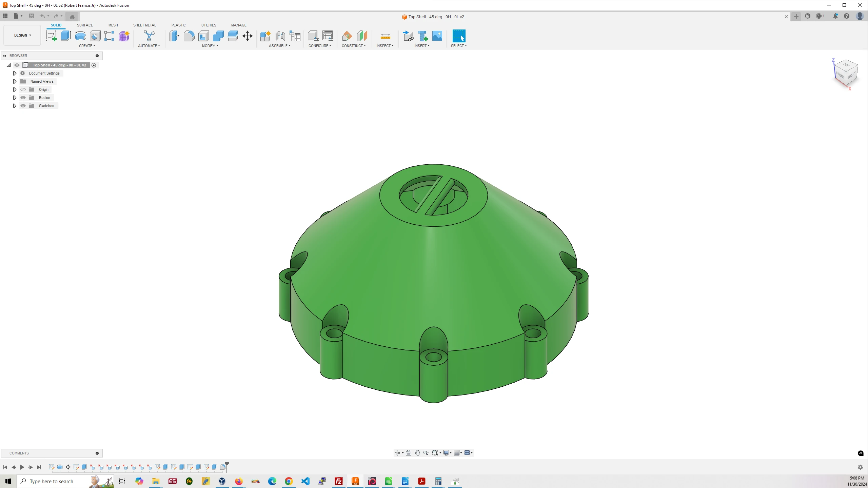This screenshot has width=868, height=488.
Task: Click the Joint tool icon
Action: coord(280,36)
